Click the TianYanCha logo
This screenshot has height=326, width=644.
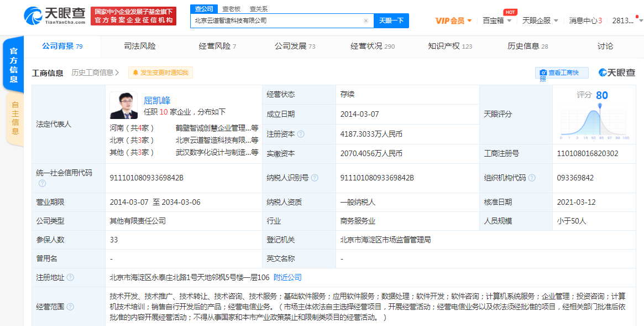point(55,15)
